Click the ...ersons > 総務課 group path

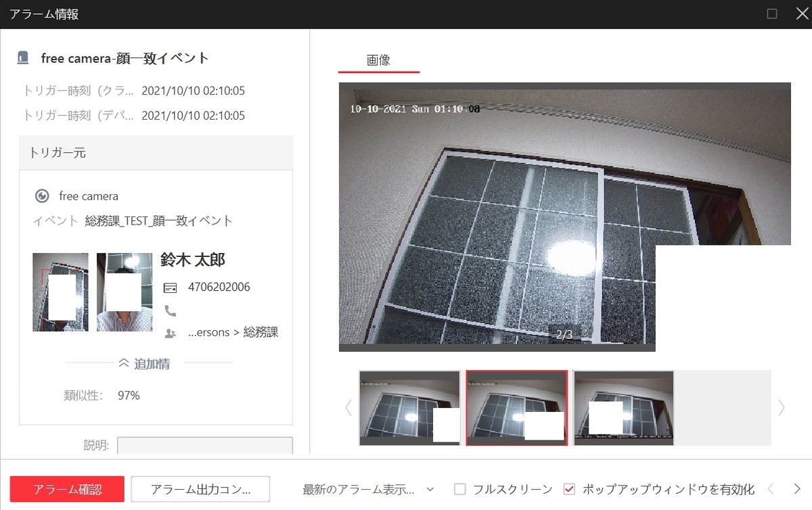coord(232,332)
